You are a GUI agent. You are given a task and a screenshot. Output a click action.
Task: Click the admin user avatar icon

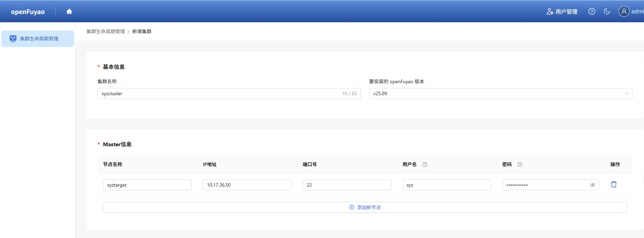tap(624, 12)
